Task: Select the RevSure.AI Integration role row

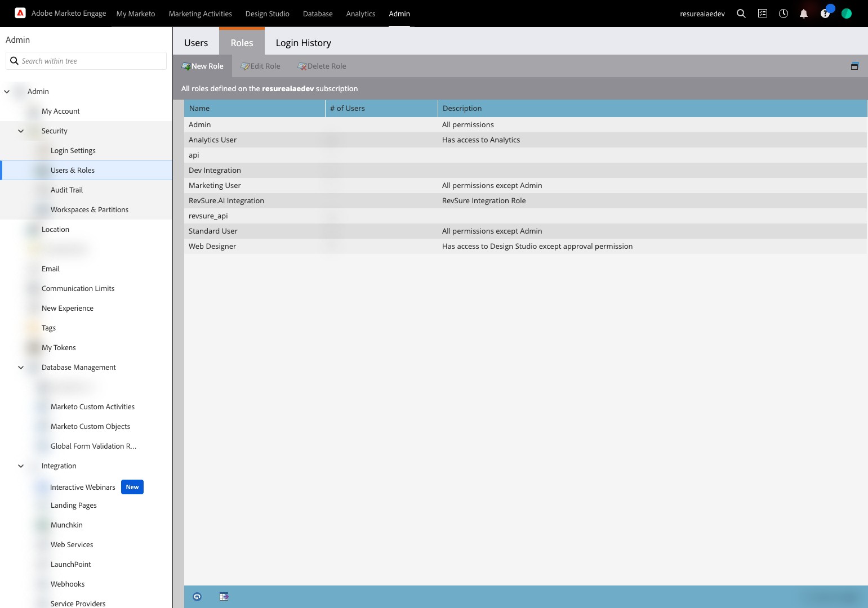Action: tap(526, 200)
